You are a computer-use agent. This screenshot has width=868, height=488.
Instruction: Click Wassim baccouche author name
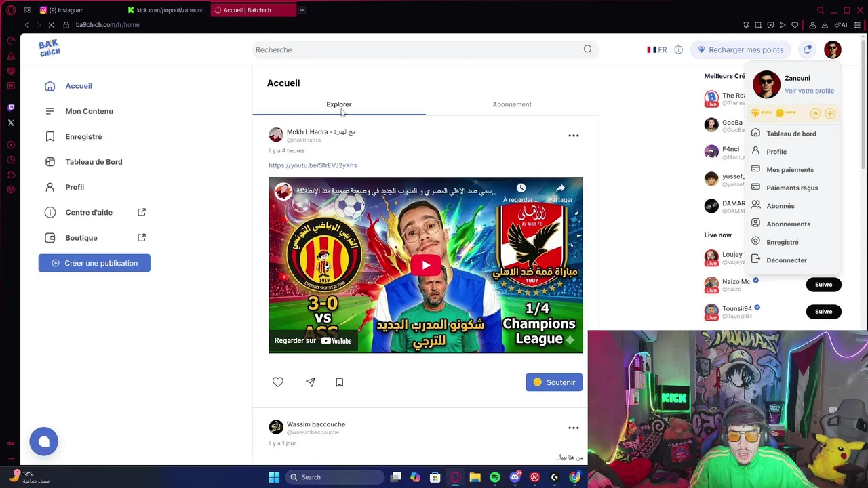tap(316, 424)
